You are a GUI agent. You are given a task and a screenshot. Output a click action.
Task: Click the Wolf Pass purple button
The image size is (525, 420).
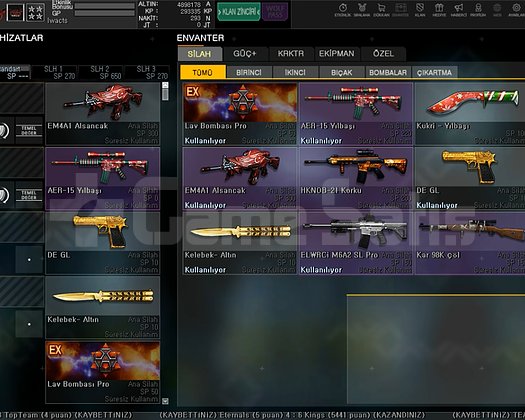coord(275,12)
